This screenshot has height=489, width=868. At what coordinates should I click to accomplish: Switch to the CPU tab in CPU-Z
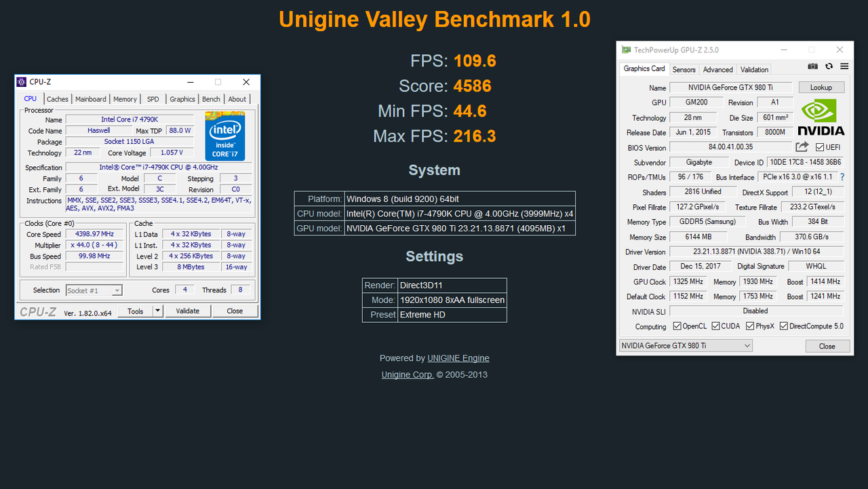click(31, 99)
